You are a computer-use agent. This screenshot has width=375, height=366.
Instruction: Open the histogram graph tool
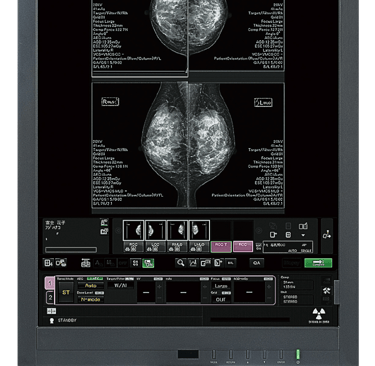193,263
